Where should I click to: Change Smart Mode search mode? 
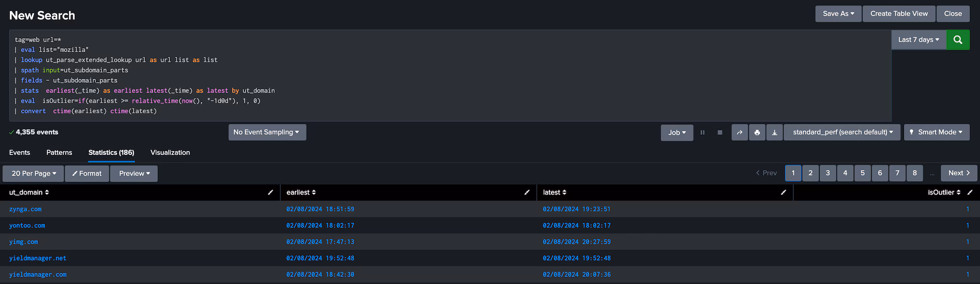(936, 132)
